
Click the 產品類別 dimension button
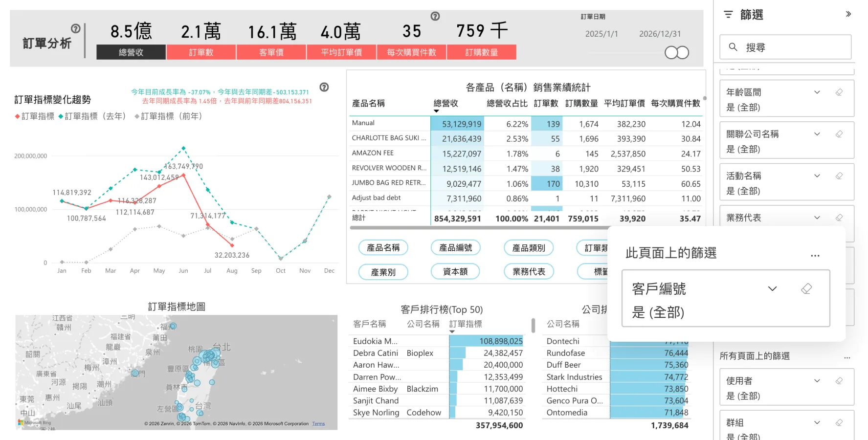tap(529, 248)
